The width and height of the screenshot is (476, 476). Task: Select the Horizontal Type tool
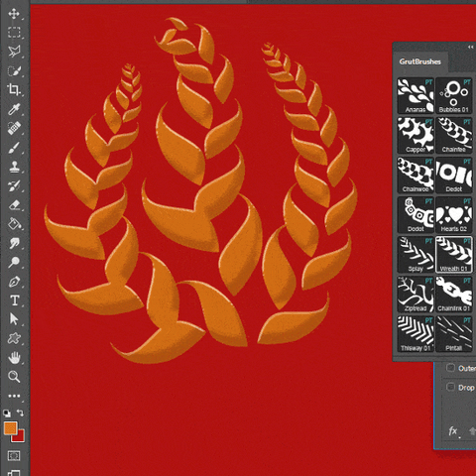15,300
